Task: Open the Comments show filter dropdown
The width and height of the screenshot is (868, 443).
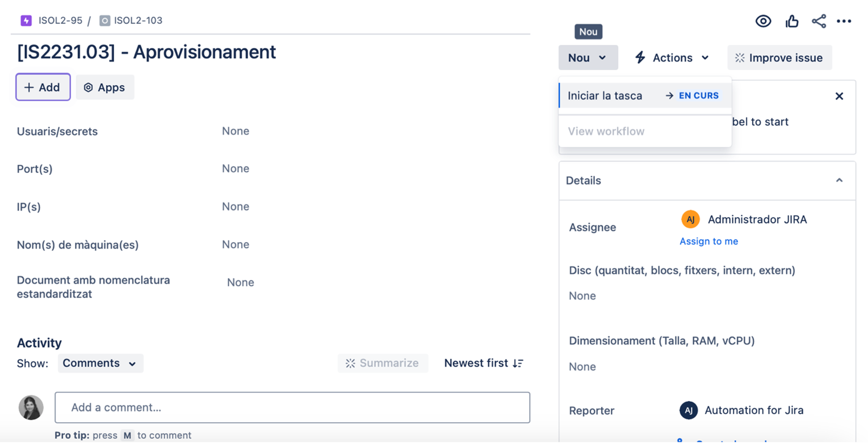Action: 100,363
